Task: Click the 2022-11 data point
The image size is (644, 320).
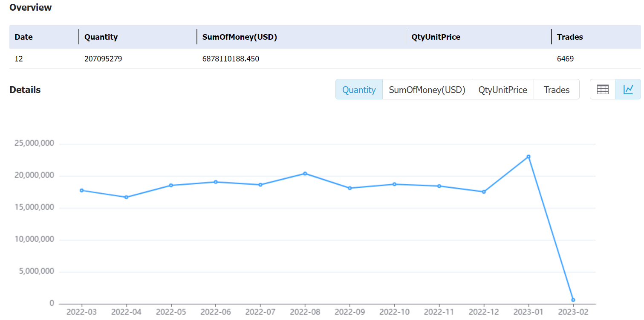Action: 439,186
